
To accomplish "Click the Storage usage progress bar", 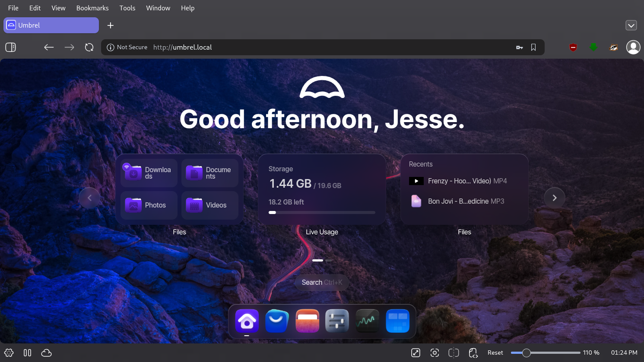I will point(322,212).
